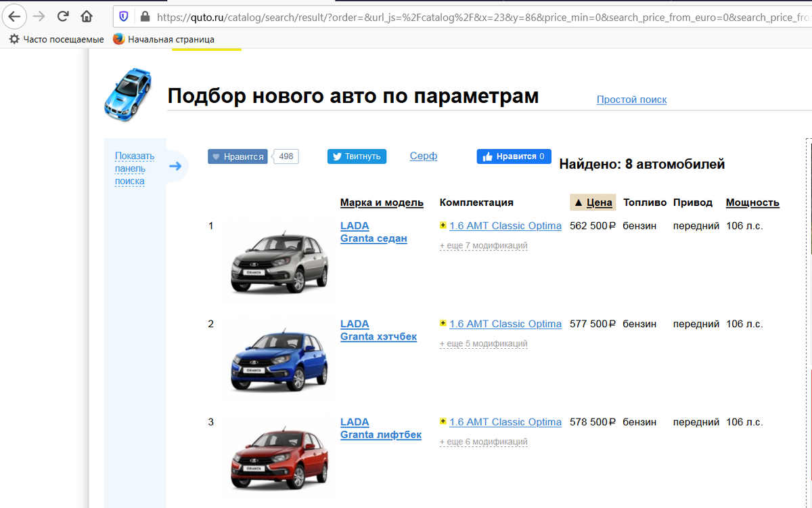Click the price 578 500 ₽

coord(593,423)
